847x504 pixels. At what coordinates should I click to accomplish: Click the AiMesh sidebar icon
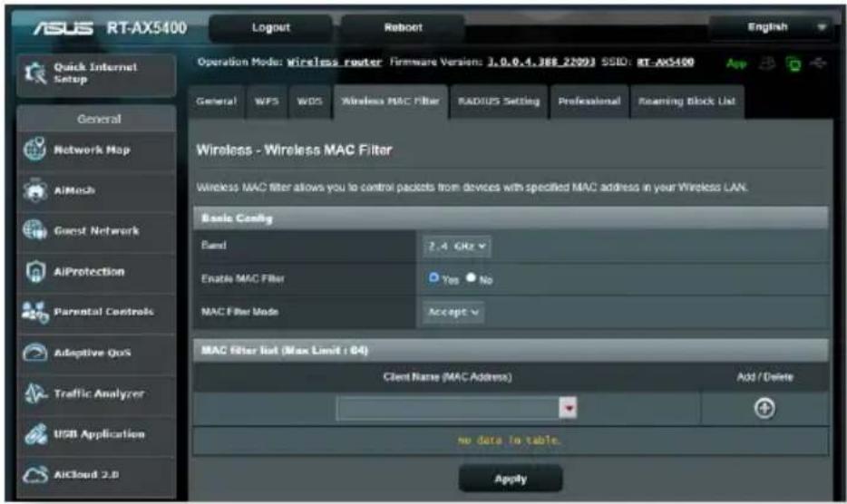35,190
